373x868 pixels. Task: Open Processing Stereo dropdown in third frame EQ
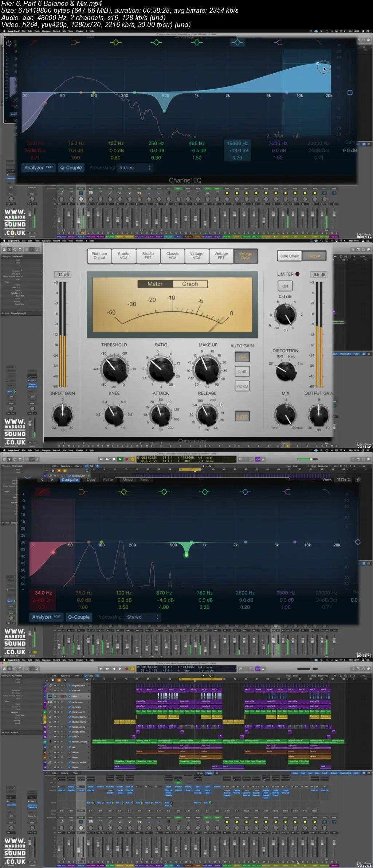(x=142, y=617)
